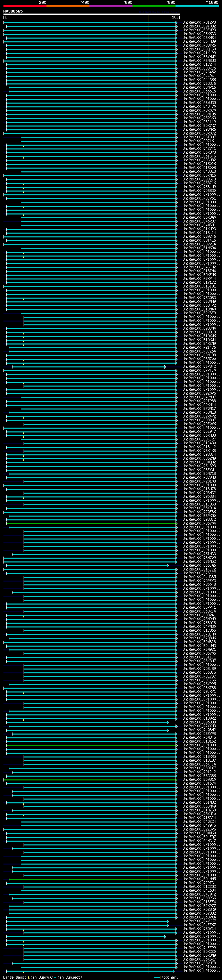Click the orange ~40% identity legend segment
The image size is (222, 980).
[68, 6]
